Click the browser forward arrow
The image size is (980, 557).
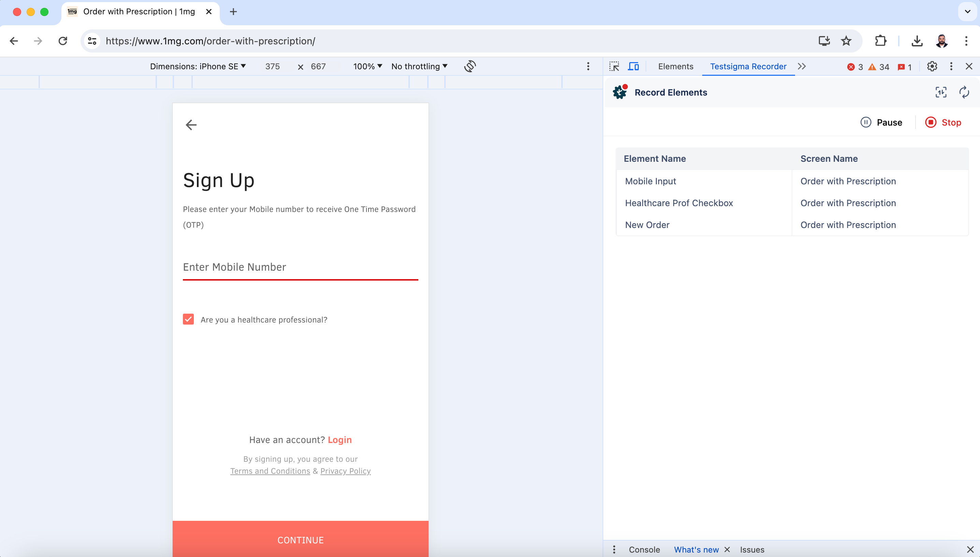[38, 41]
